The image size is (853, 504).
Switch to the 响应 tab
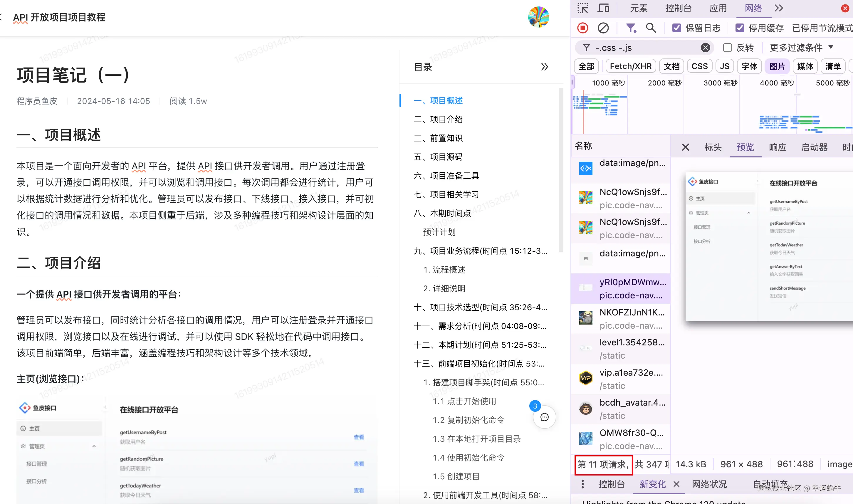coord(777,147)
